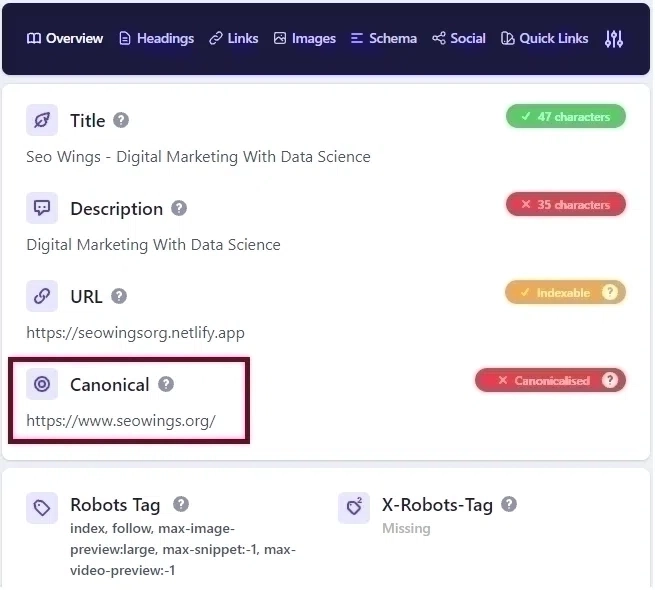Click the URL chain link icon
This screenshot has width=655, height=590.
42,296
